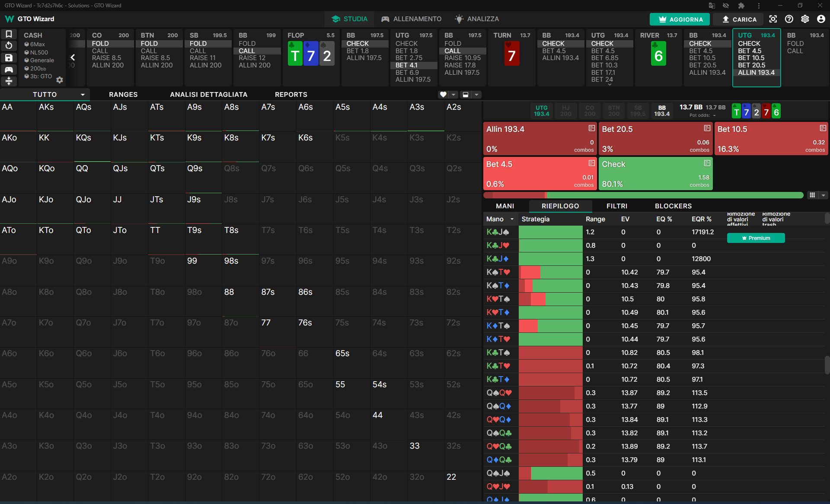Expand the dropdown arrow next to the heart filter
This screenshot has width=830, height=504.
453,95
